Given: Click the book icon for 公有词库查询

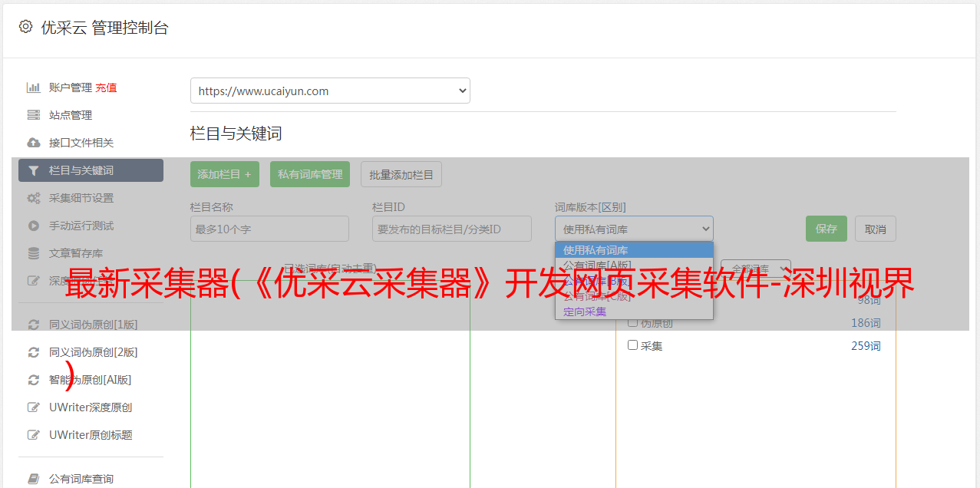Looking at the screenshot, I should pyautogui.click(x=33, y=479).
